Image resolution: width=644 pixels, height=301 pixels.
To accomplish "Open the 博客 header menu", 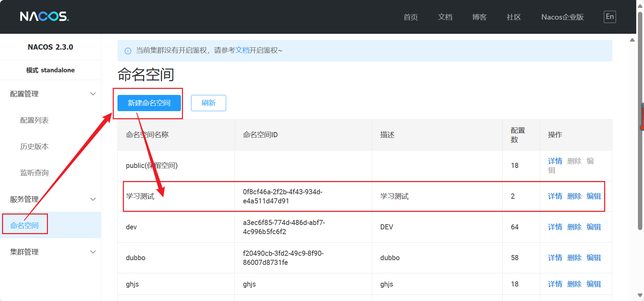I will tap(479, 17).
